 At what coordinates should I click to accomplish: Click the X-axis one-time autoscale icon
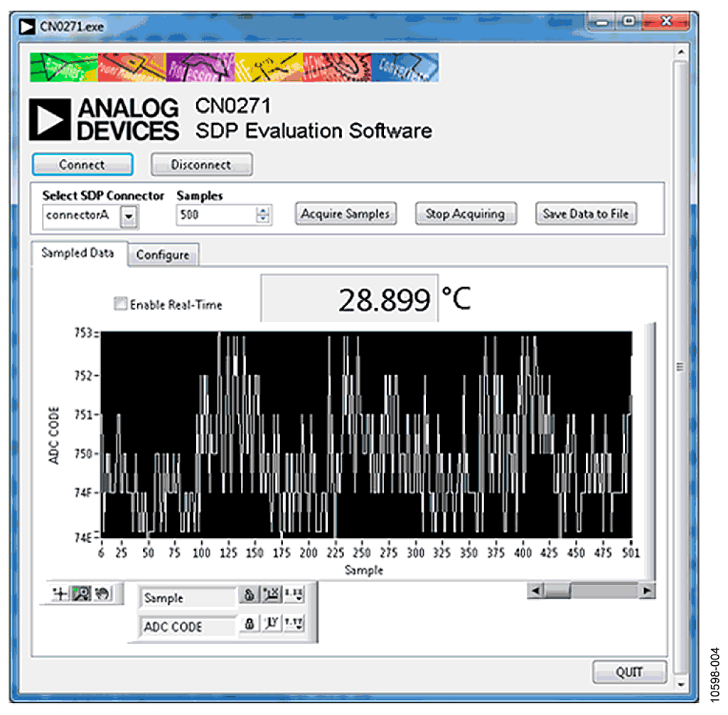pyautogui.click(x=272, y=594)
